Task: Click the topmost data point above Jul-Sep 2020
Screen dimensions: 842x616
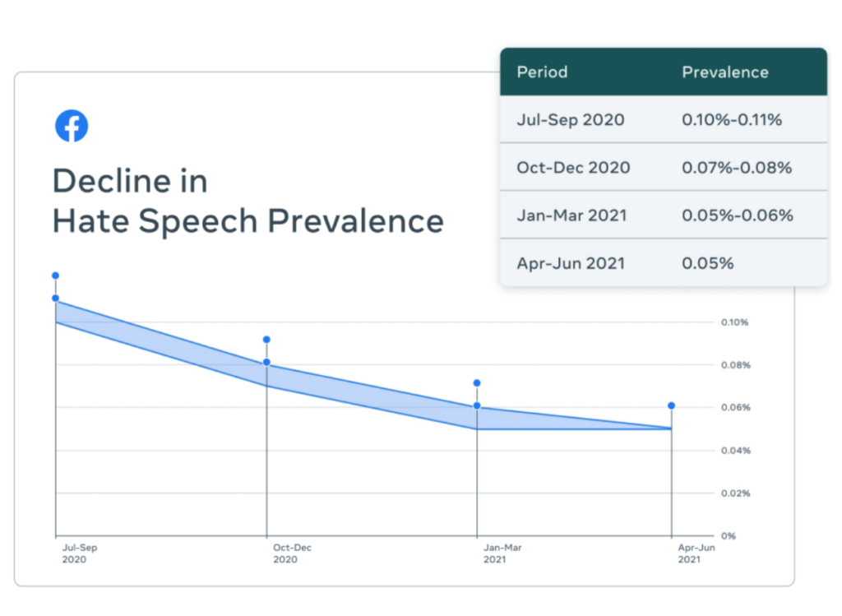Action: tap(55, 276)
